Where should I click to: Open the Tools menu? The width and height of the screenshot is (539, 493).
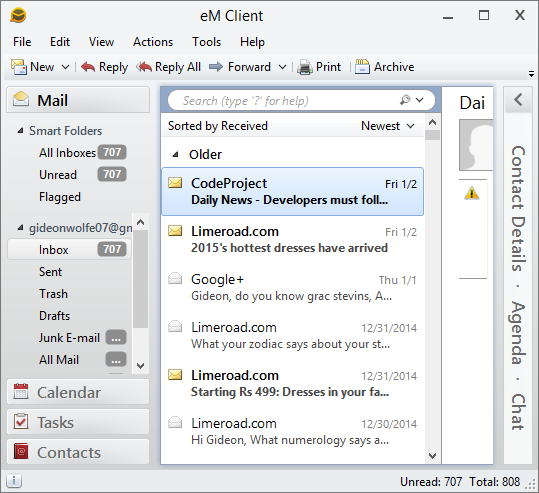click(206, 42)
